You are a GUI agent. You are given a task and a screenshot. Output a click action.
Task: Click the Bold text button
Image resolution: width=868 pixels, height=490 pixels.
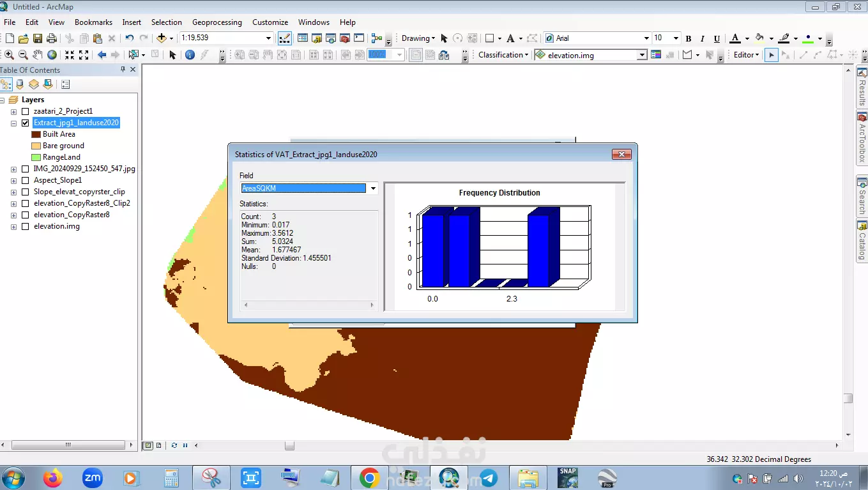(689, 38)
